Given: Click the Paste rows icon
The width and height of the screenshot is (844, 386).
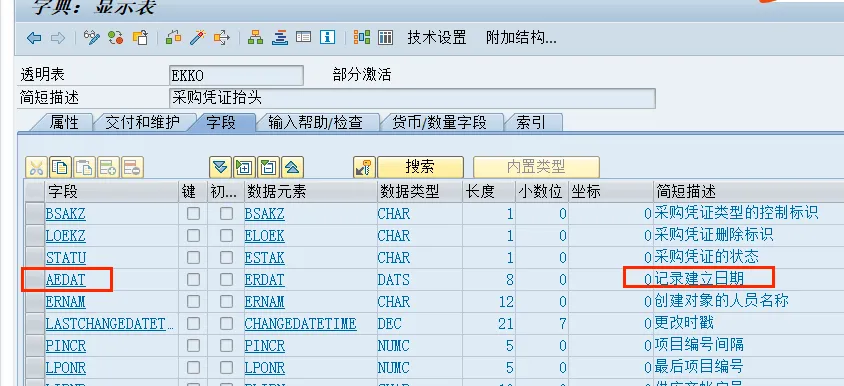Looking at the screenshot, I should pyautogui.click(x=85, y=168).
